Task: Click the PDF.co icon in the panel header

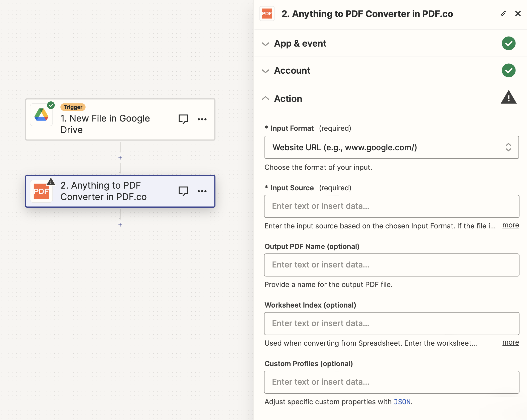Action: tap(267, 14)
